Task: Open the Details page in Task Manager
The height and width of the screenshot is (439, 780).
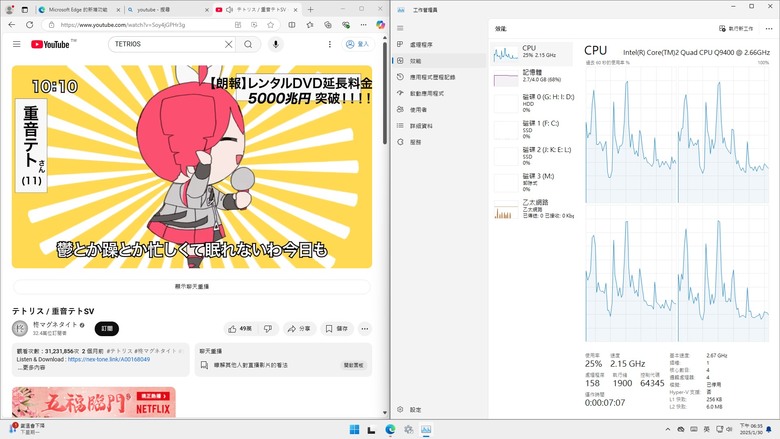Action: [439, 126]
